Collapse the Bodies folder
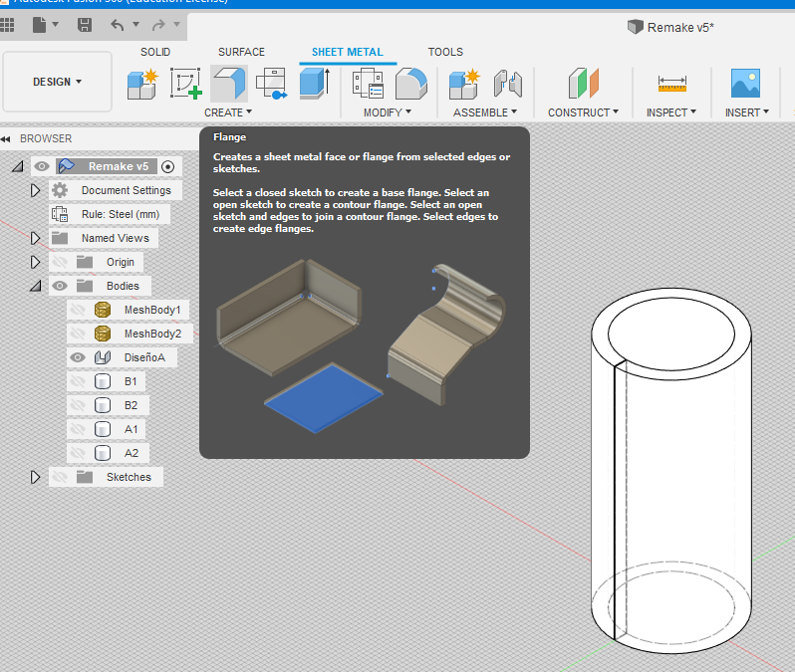 (36, 286)
